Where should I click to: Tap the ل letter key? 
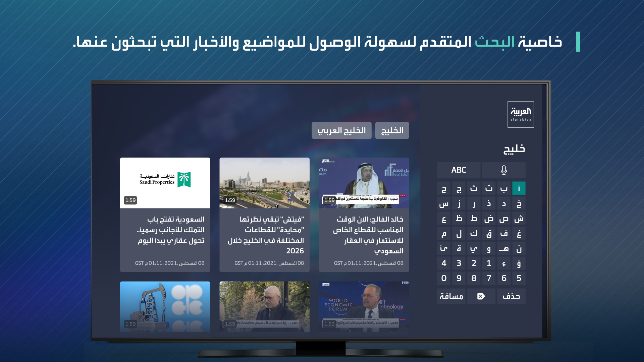459,234
